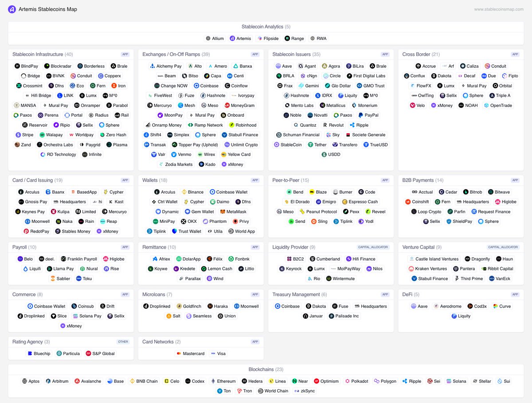Screen dimensions: 532x403
Task: Click the Tether logo icon
Action: [311, 145]
